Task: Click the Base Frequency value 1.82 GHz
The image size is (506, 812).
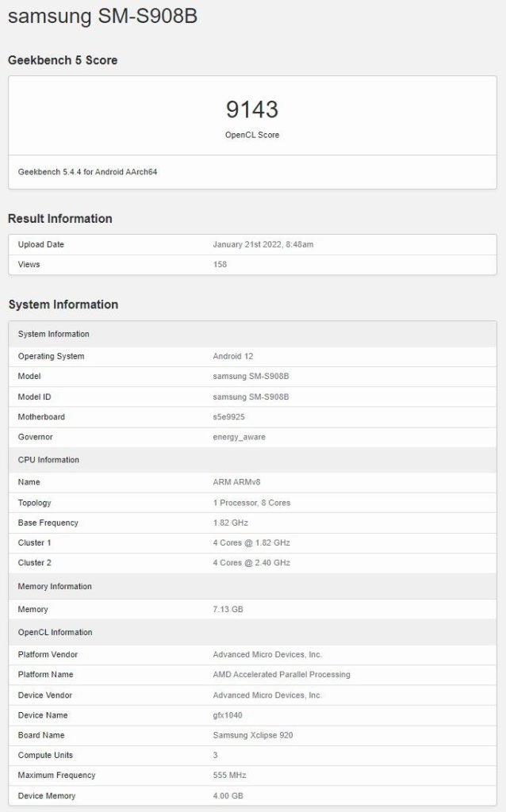Action: pos(231,523)
